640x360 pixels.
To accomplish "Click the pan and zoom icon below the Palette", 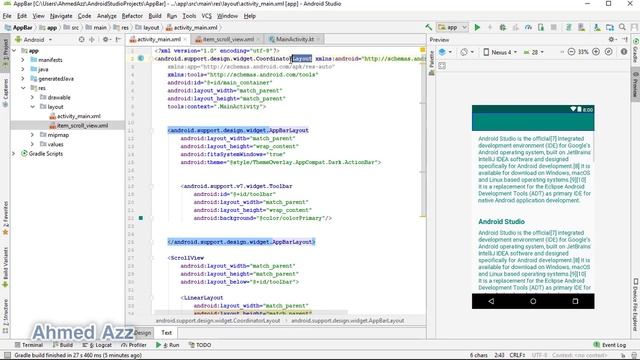I will pyautogui.click(x=442, y=66).
